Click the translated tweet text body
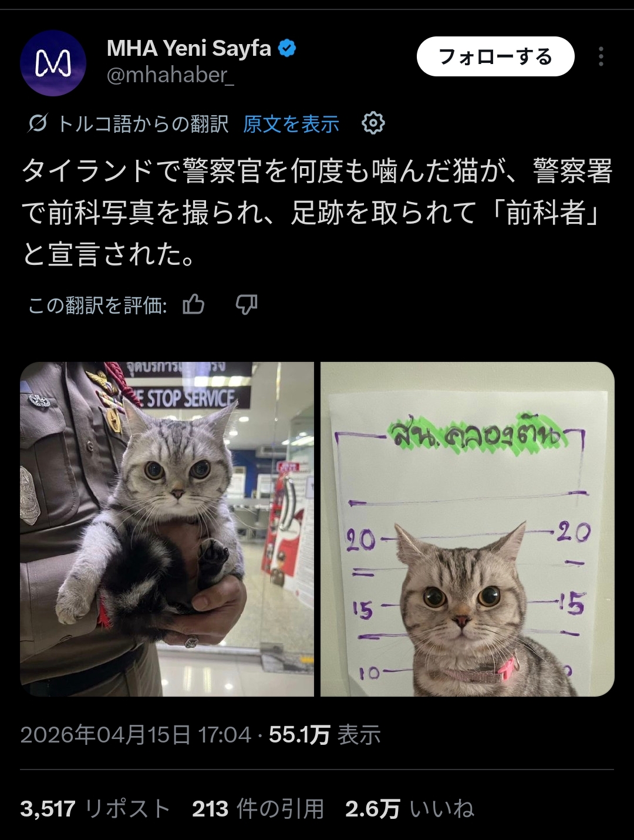This screenshot has width=634, height=840. coord(317,212)
